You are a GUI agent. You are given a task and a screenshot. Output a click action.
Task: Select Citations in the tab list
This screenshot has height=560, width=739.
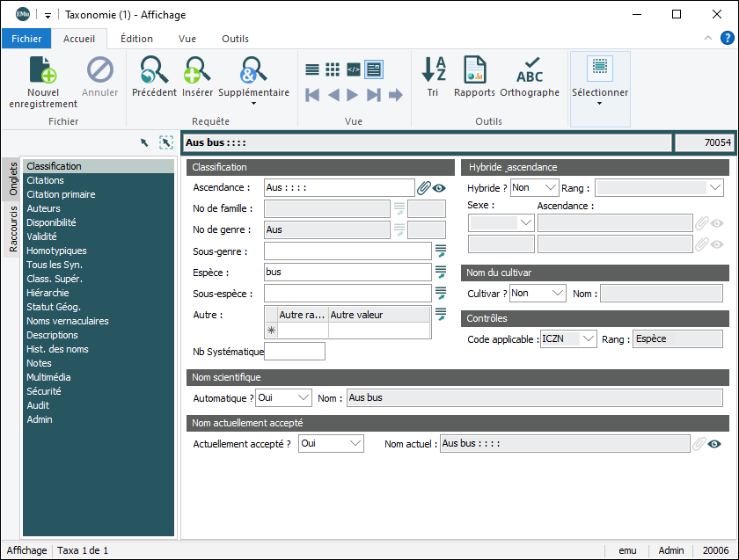[x=45, y=180]
